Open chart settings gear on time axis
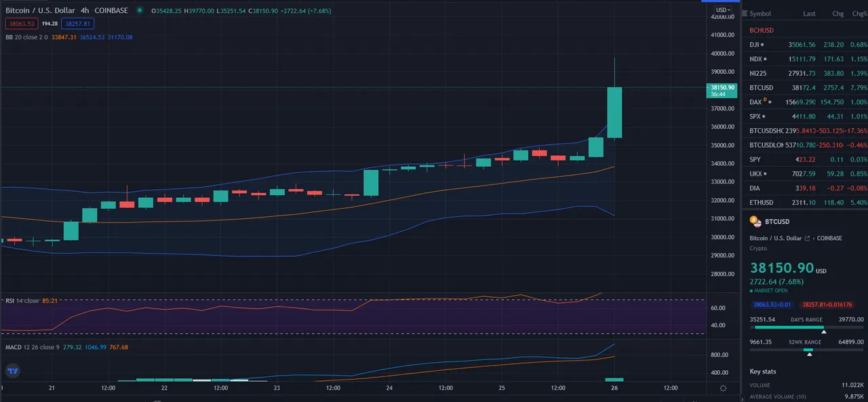 click(x=723, y=388)
